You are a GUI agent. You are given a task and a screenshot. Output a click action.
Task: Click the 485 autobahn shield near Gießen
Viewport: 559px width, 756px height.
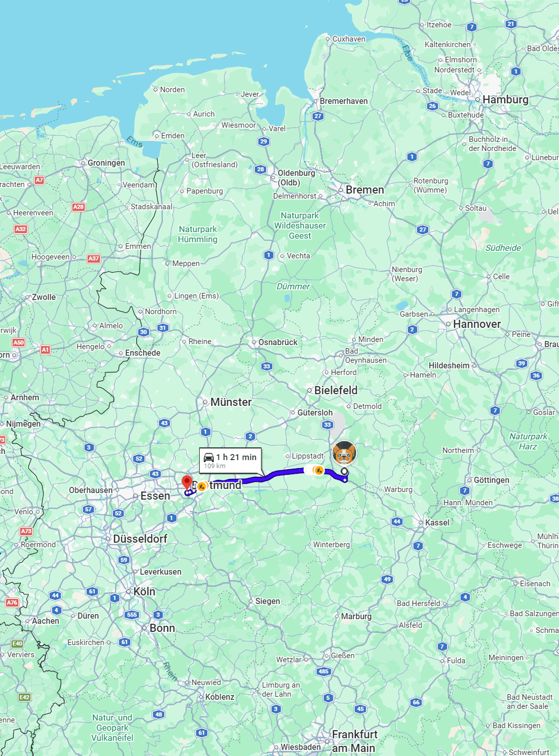tap(324, 671)
